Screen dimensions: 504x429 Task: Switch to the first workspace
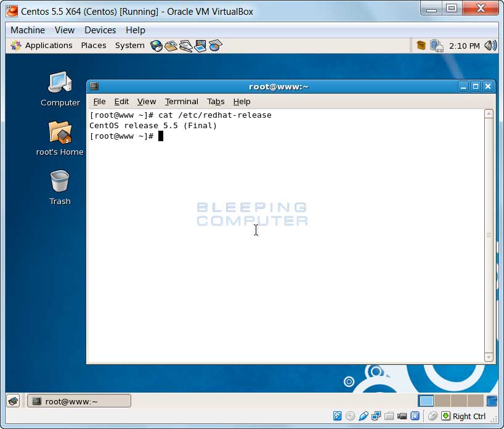click(x=426, y=401)
